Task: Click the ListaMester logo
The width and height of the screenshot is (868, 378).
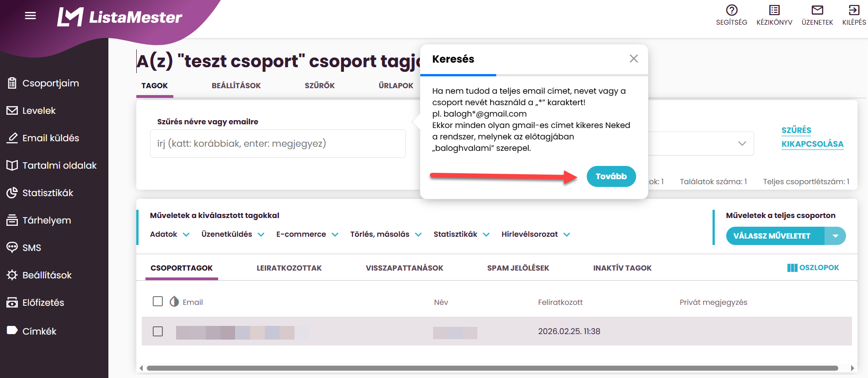Action: [119, 17]
